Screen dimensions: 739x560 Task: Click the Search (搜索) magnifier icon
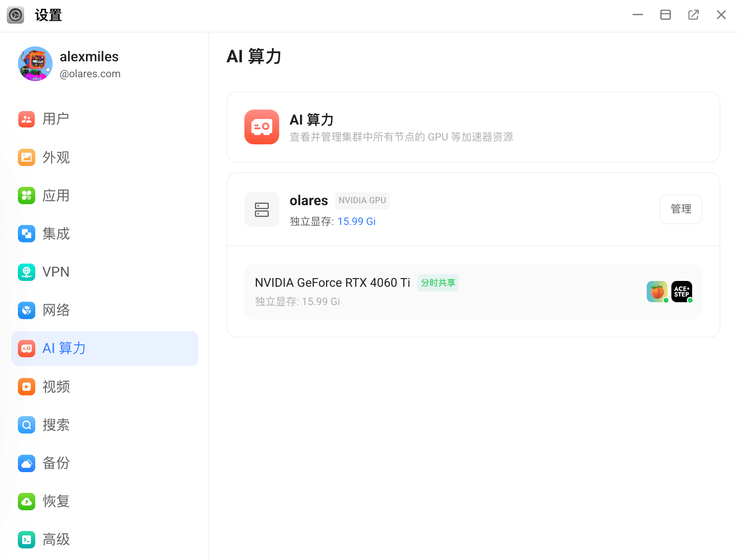27,425
